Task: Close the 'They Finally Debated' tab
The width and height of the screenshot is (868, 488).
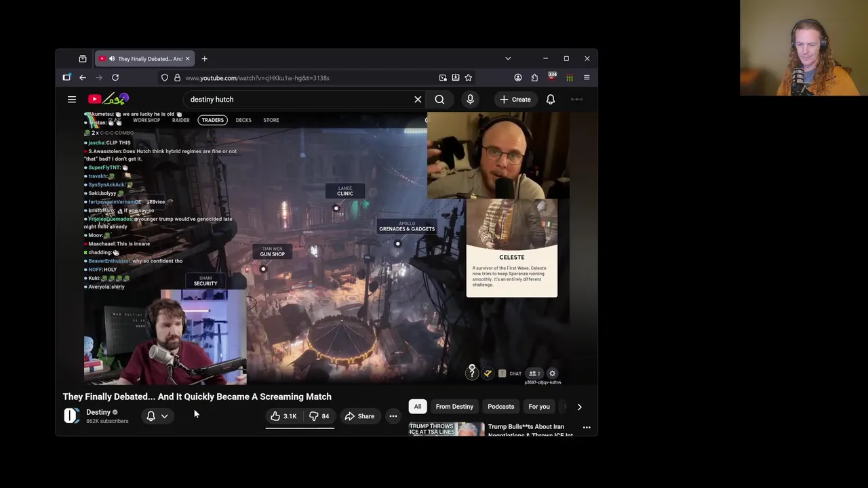Action: pyautogui.click(x=187, y=59)
